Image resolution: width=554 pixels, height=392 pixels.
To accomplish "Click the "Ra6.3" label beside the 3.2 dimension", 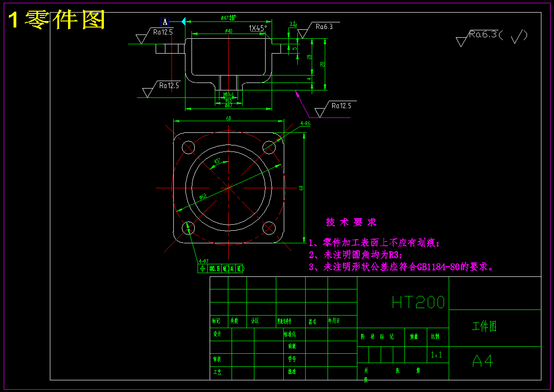I will 324,27.
